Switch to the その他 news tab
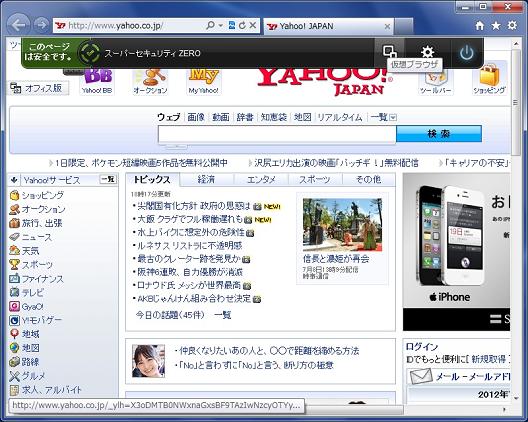The width and height of the screenshot is (528, 422). click(368, 180)
